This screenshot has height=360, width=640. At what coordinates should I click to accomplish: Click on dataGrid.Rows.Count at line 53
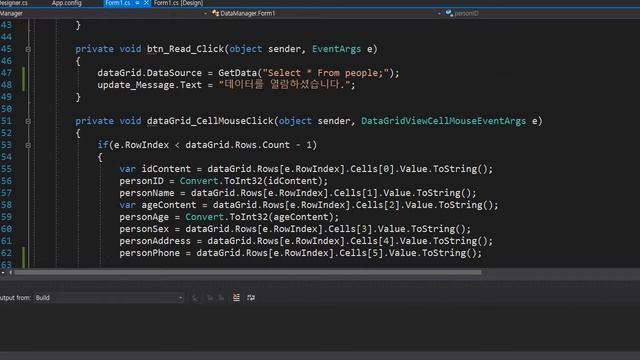[x=238, y=145]
